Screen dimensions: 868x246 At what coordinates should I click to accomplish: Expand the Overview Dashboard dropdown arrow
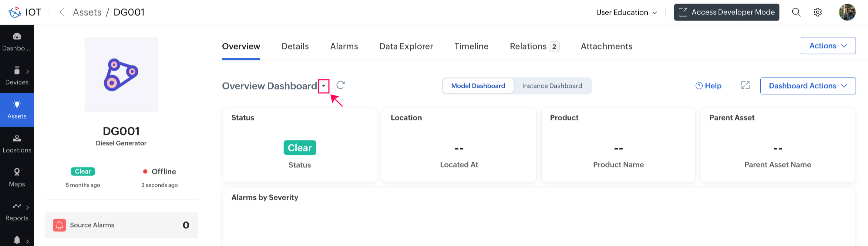tap(324, 86)
